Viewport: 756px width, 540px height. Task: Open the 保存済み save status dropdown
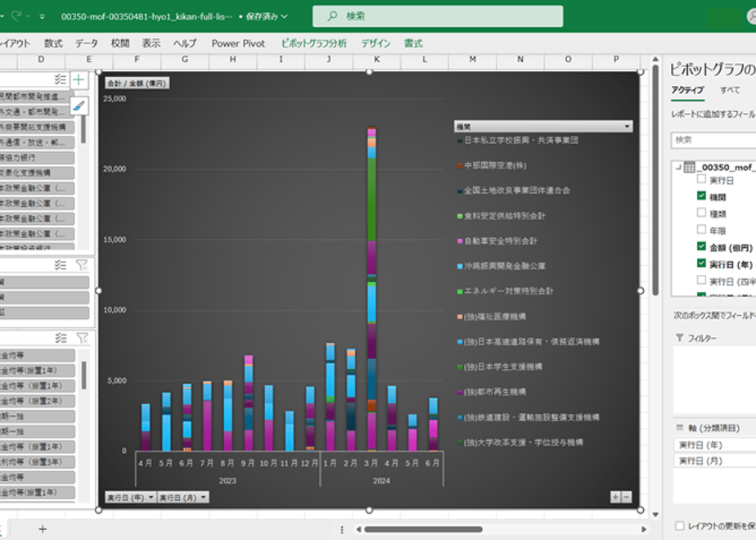[267, 16]
